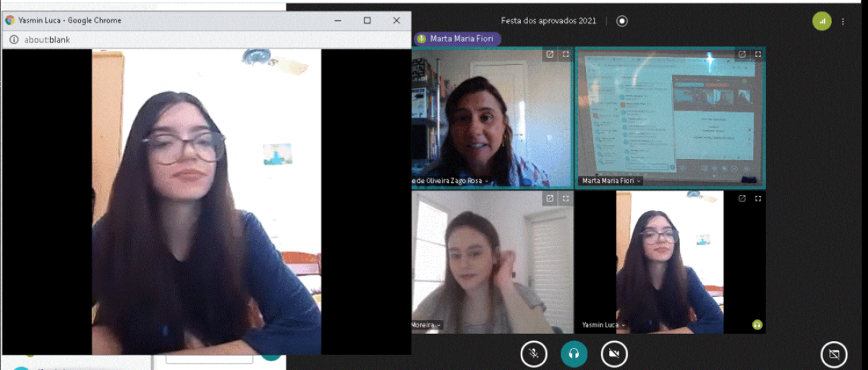
Task: Pop out Yasmin Luca's video tile
Action: pos(742,198)
